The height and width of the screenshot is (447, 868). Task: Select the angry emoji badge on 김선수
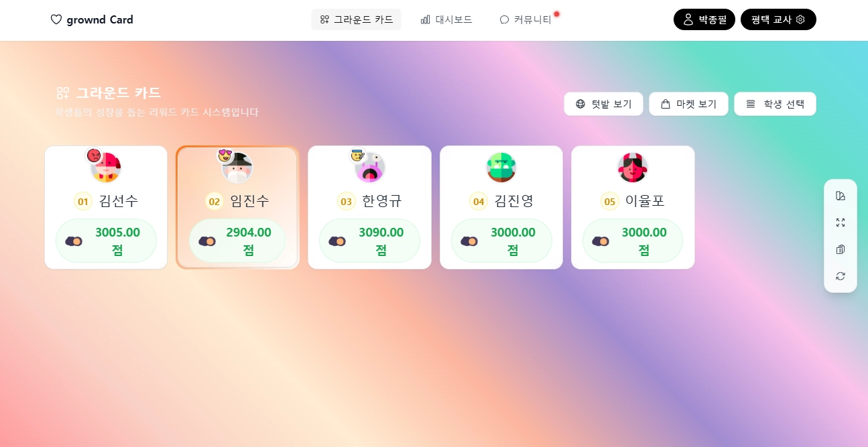click(94, 155)
